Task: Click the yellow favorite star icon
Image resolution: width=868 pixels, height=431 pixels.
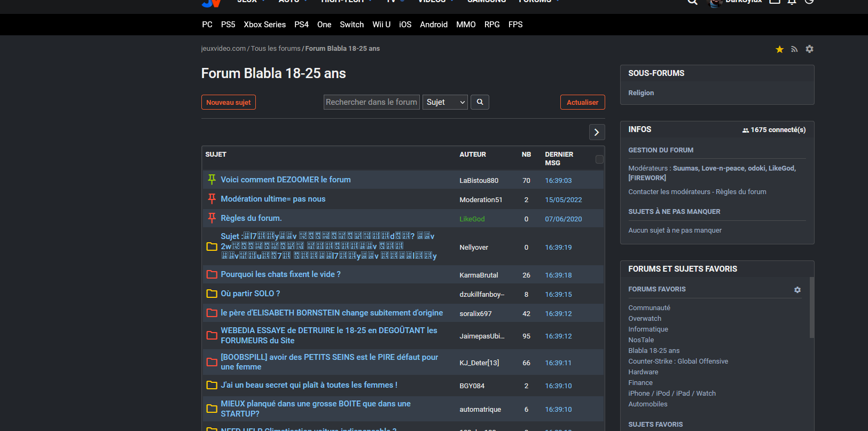Action: (779, 49)
